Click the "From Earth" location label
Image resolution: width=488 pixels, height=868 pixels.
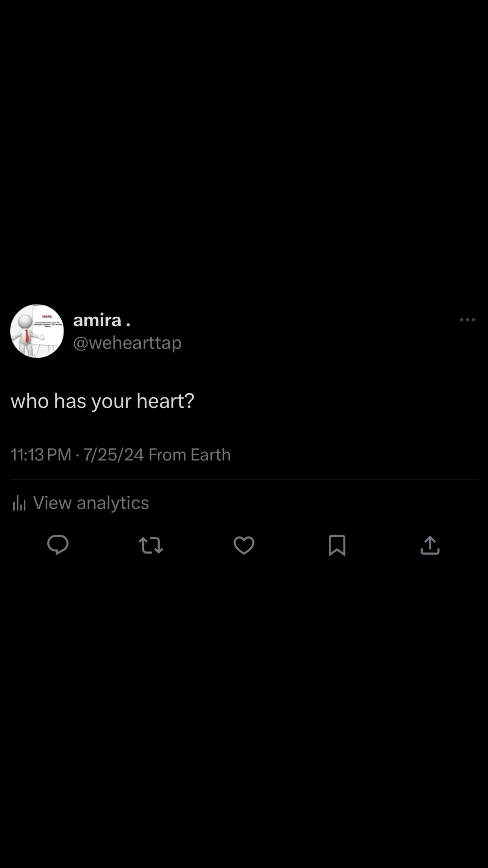coord(189,455)
